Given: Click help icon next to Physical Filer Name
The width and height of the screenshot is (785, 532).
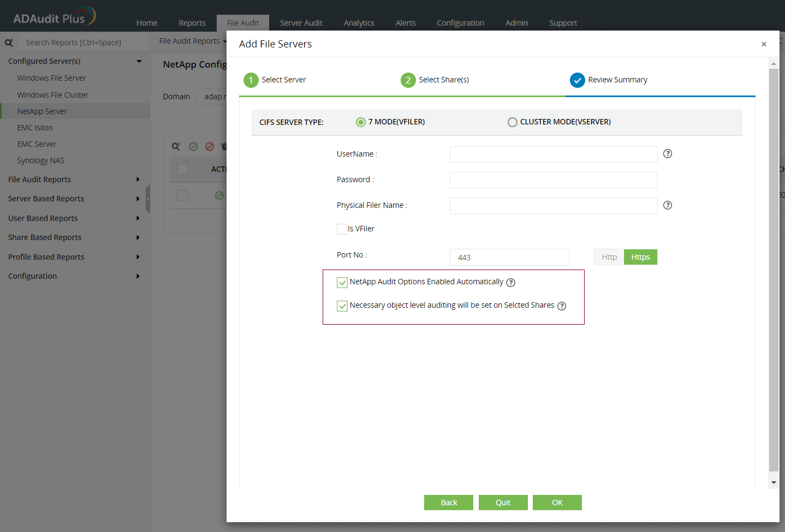Looking at the screenshot, I should coord(667,206).
